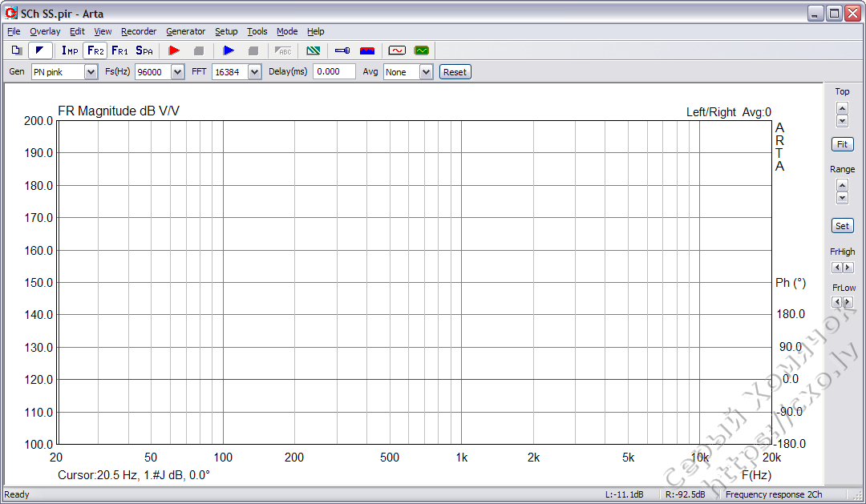The image size is (866, 504).
Task: Select the Fr2 dual-channel frequency response mode
Action: point(95,50)
